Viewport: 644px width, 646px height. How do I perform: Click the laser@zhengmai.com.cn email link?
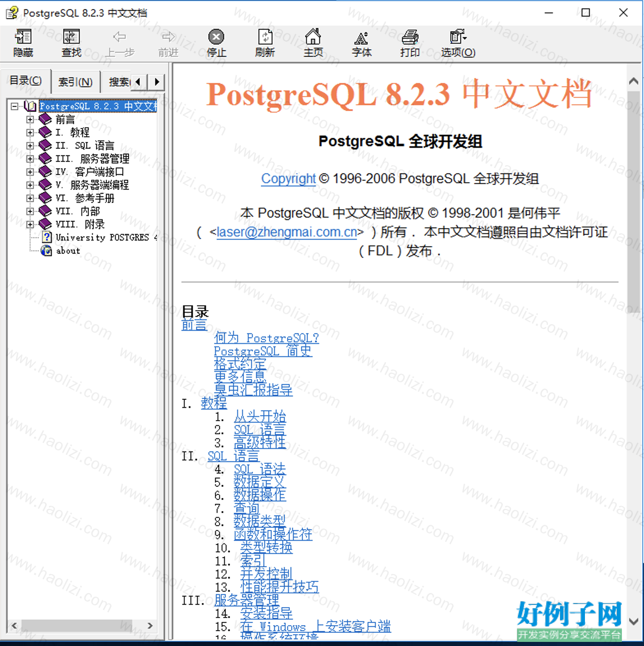point(287,232)
